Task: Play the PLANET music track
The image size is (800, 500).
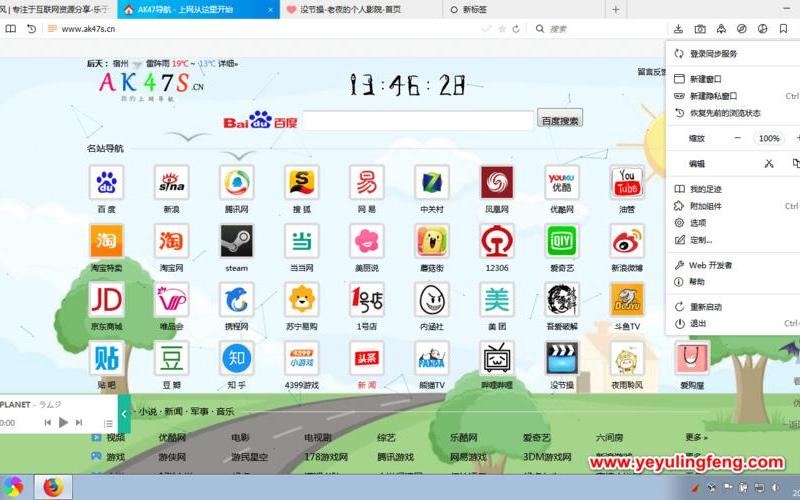Action: point(63,422)
